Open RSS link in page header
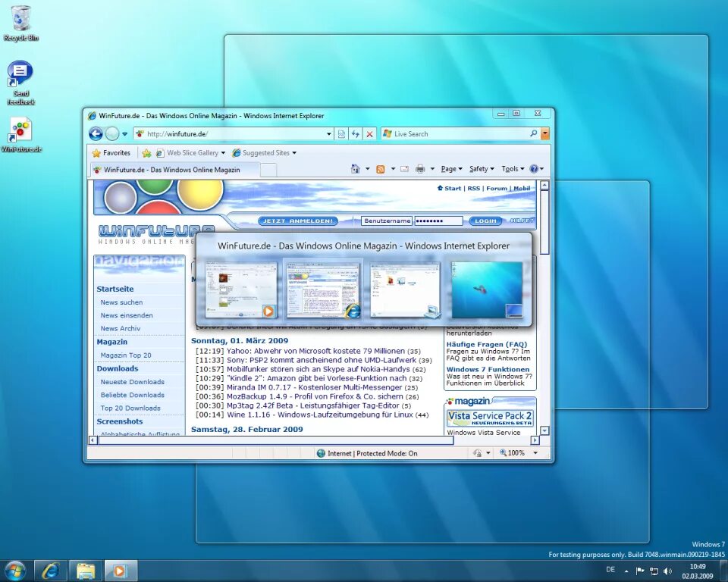728x582 pixels. click(x=473, y=189)
